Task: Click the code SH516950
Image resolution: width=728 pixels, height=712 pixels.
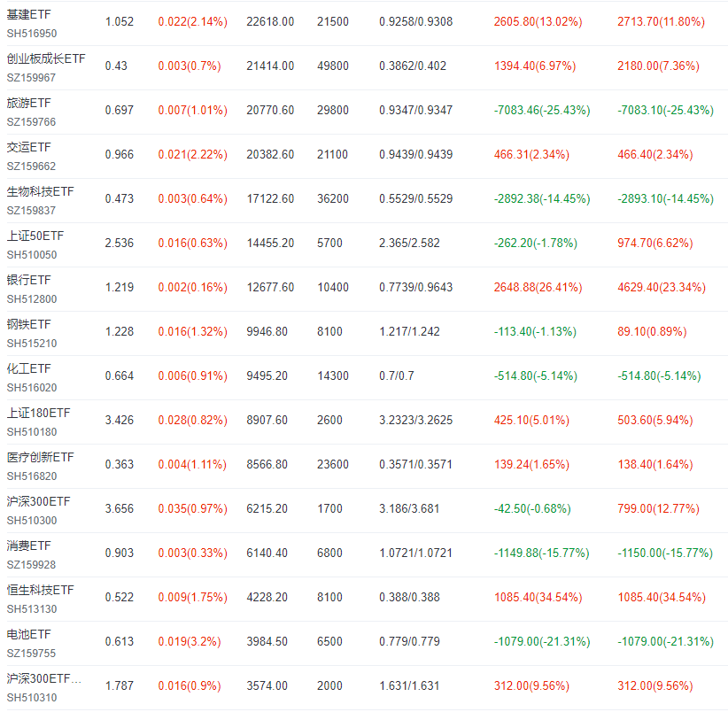Action: click(x=32, y=34)
